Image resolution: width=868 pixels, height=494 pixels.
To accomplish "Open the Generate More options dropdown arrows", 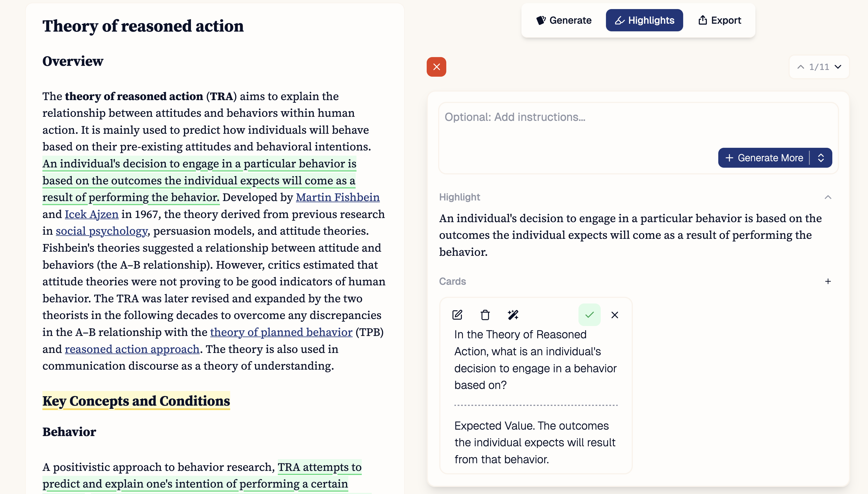I will pos(821,158).
